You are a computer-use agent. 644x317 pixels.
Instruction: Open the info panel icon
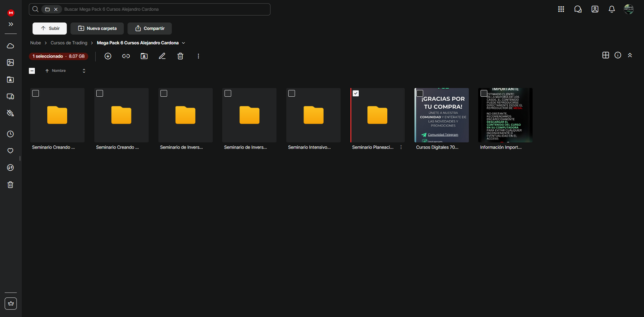618,55
